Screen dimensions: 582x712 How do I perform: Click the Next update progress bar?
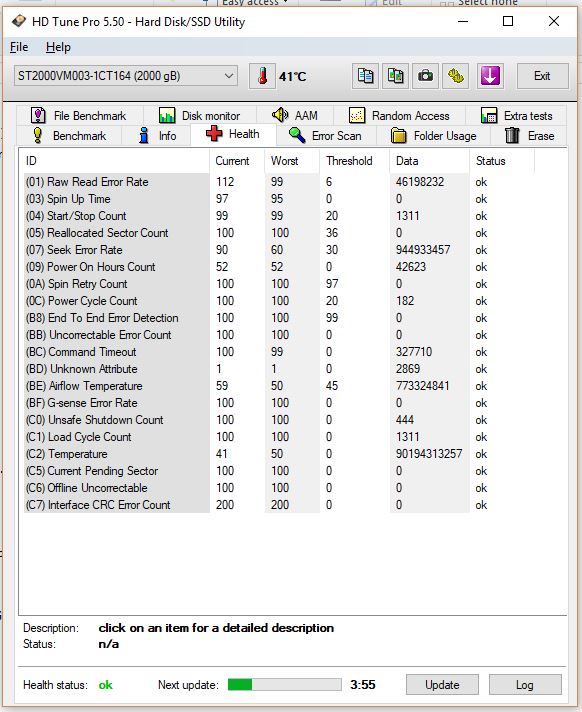pyautogui.click(x=285, y=684)
